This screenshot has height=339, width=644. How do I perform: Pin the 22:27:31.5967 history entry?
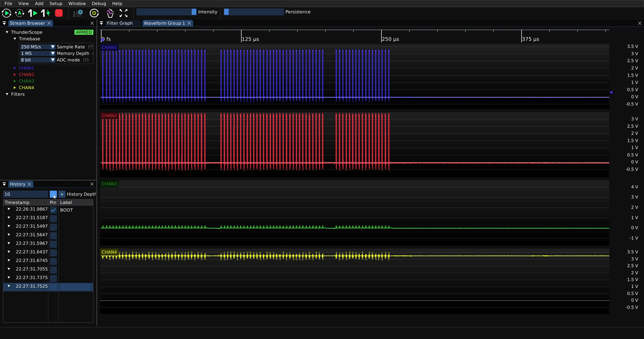pyautogui.click(x=53, y=244)
